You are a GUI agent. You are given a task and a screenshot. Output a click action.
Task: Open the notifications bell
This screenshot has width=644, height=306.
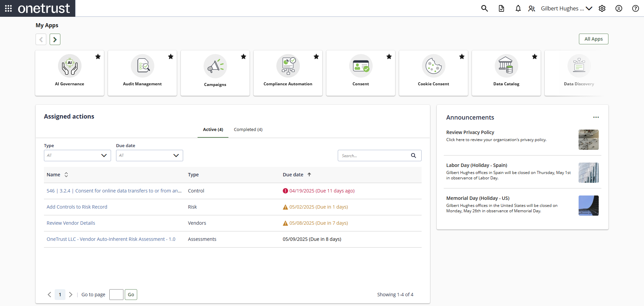(518, 8)
